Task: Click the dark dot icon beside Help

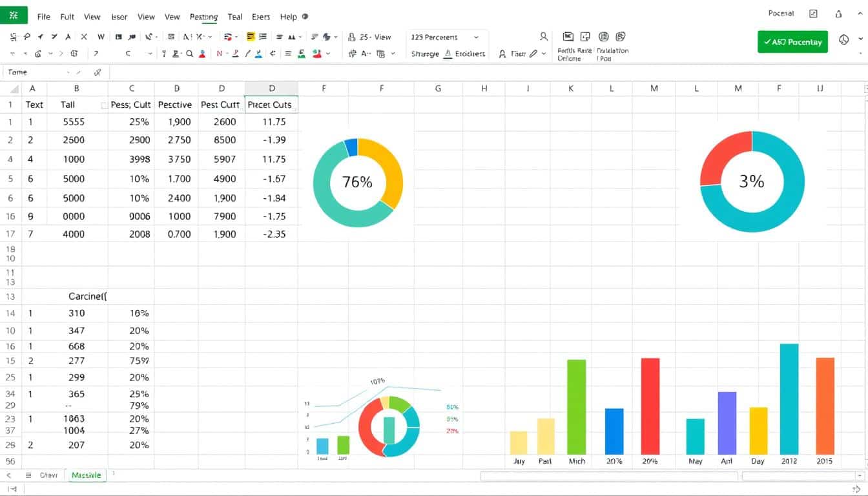Action: tap(305, 17)
